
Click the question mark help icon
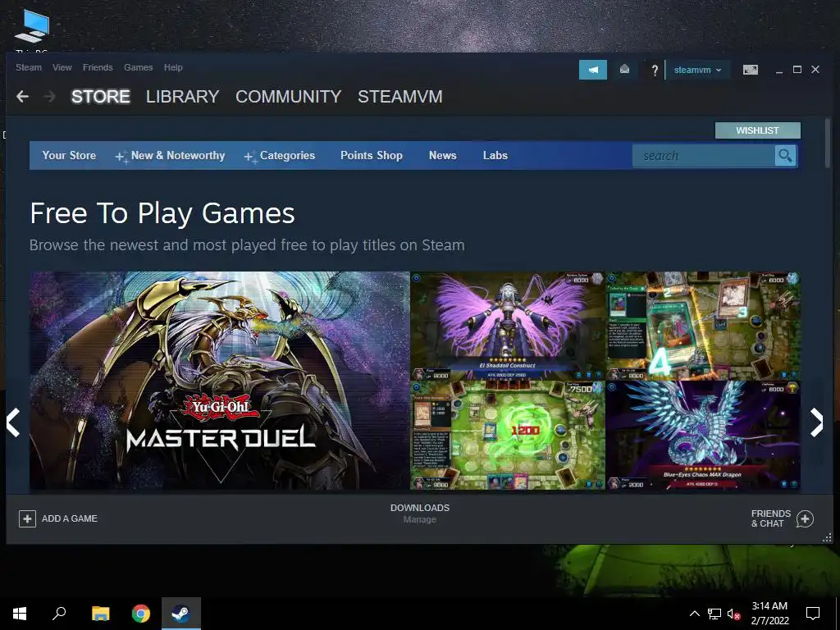(654, 71)
